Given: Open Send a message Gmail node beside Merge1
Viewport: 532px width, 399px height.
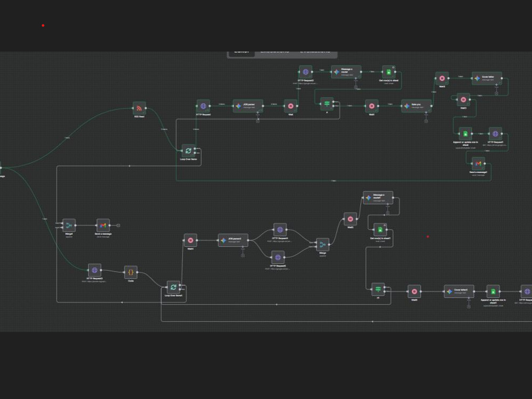Looking at the screenshot, I should (x=103, y=225).
